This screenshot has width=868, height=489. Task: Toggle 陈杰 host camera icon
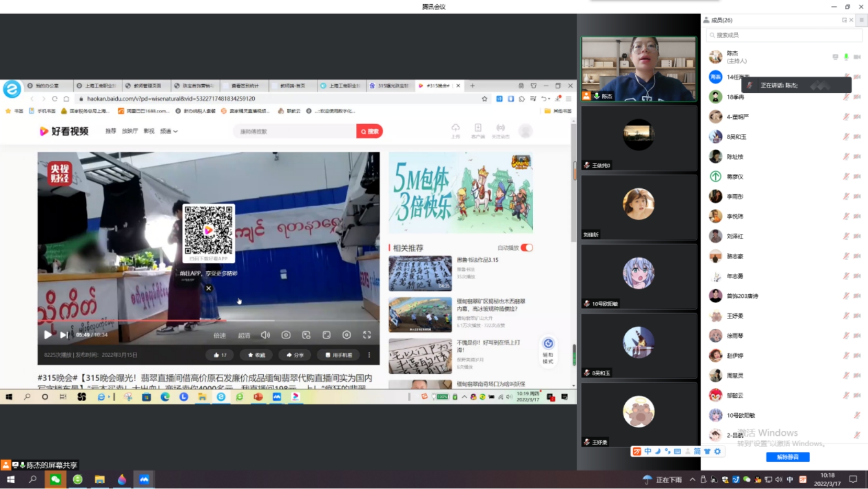[857, 57]
